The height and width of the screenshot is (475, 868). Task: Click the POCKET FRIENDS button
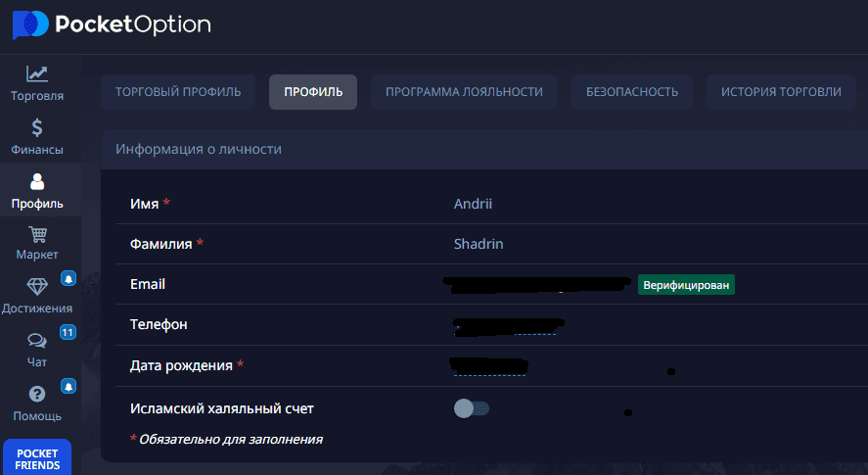pos(37,458)
